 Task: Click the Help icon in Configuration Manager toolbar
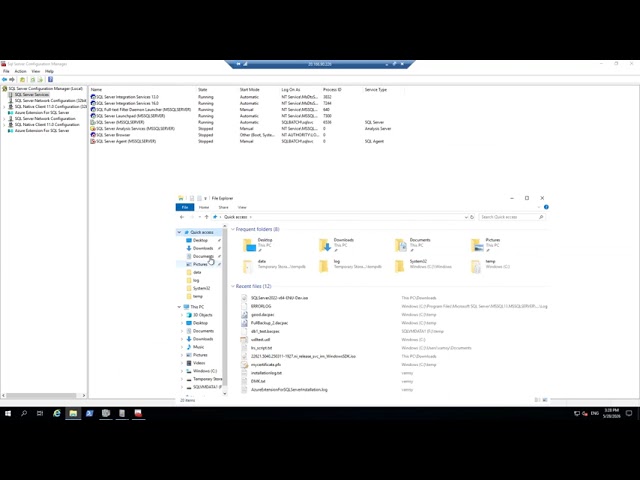click(50, 80)
